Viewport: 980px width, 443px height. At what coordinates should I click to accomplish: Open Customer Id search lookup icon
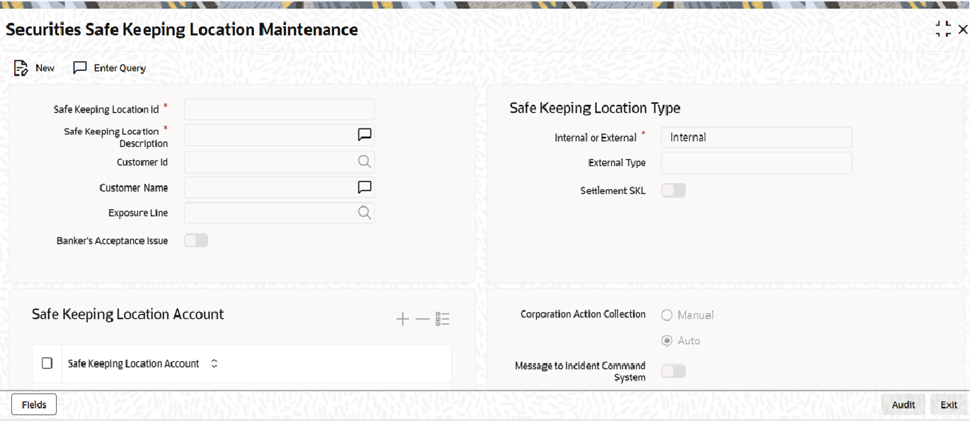coord(365,162)
